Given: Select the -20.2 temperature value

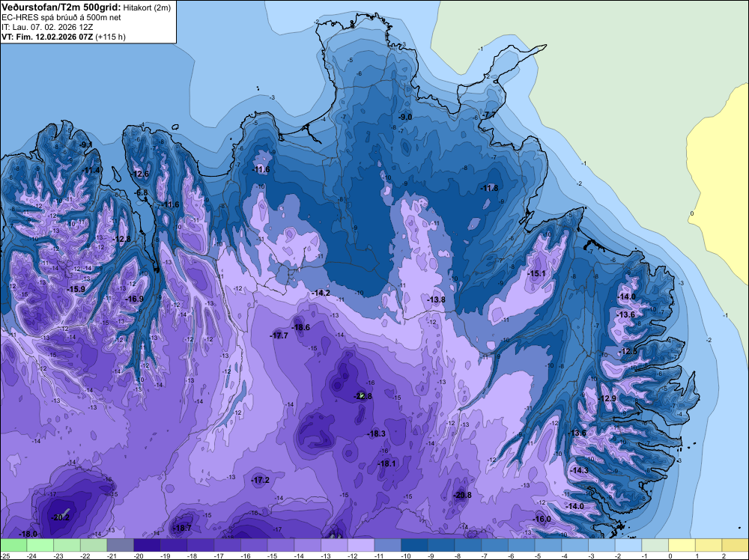Looking at the screenshot, I should pyautogui.click(x=60, y=517).
